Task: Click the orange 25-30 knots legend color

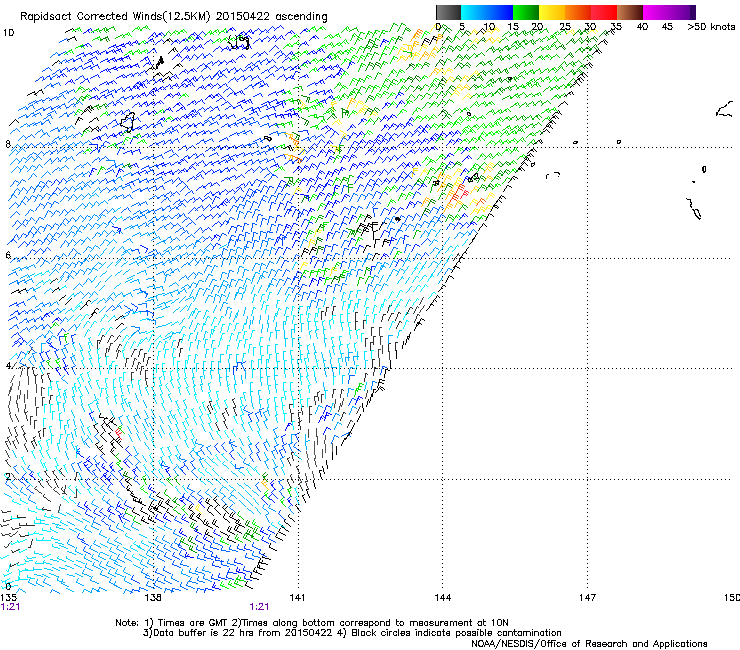Action: pos(578,12)
